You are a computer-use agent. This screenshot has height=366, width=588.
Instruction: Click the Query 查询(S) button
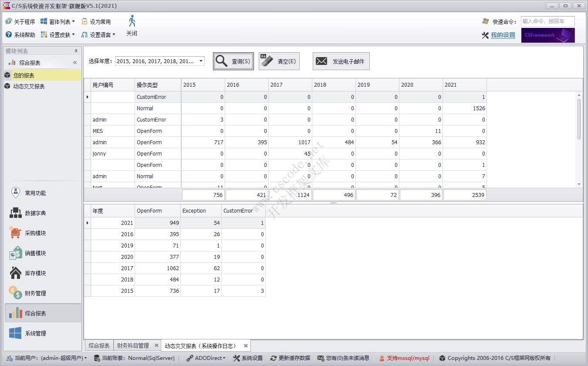[233, 61]
